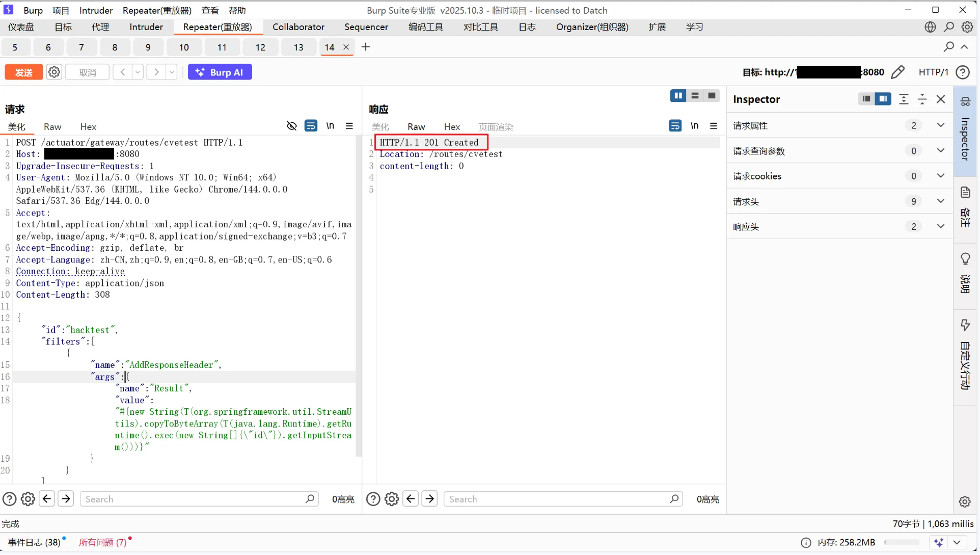980x555 pixels.
Task: Dock Inspector layout right option
Action: [883, 99]
